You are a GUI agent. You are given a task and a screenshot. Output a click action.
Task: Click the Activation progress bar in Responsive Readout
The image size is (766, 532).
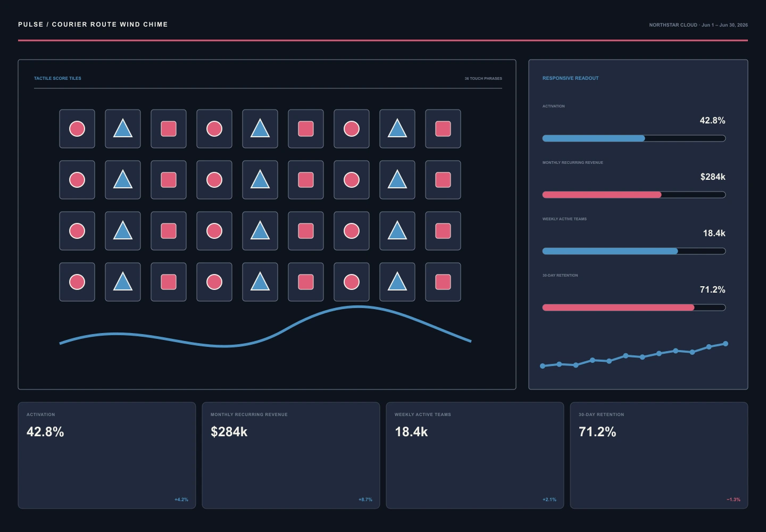tap(634, 138)
